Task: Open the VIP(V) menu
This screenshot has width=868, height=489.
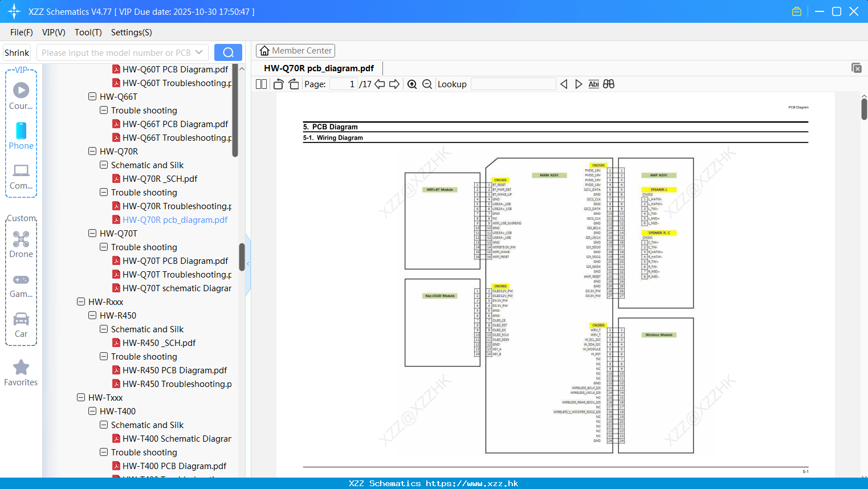Action: (x=54, y=32)
